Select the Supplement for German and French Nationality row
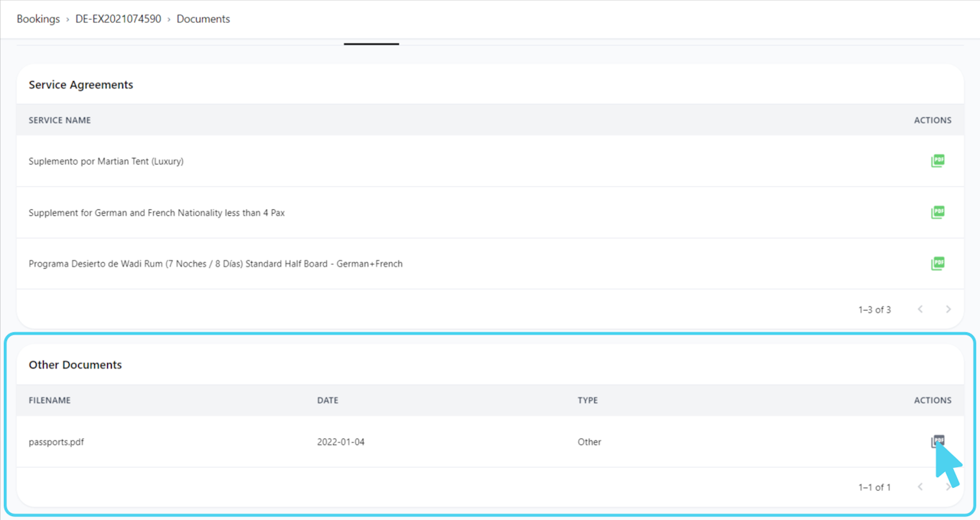The height and width of the screenshot is (520, 980). pyautogui.click(x=490, y=212)
